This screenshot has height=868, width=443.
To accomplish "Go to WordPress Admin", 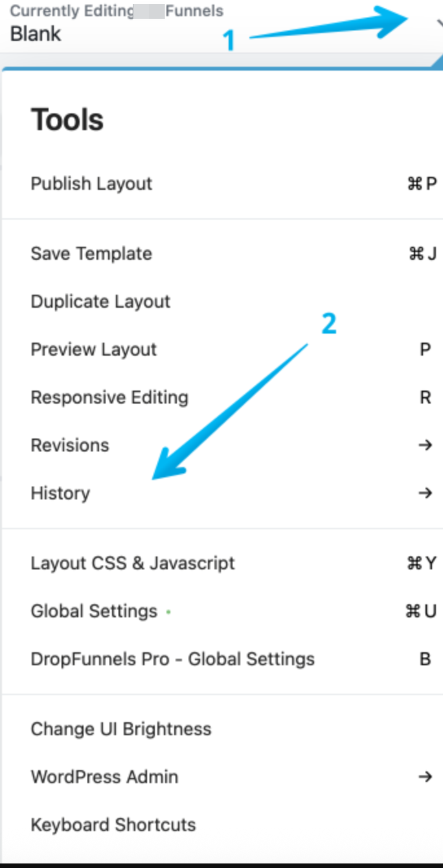I will tap(104, 777).
